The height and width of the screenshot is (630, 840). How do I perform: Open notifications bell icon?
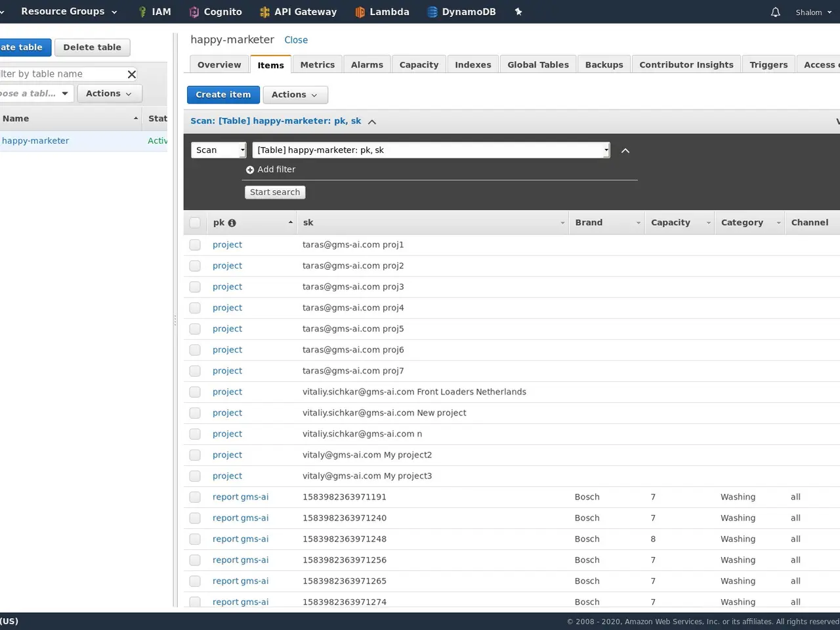(775, 12)
